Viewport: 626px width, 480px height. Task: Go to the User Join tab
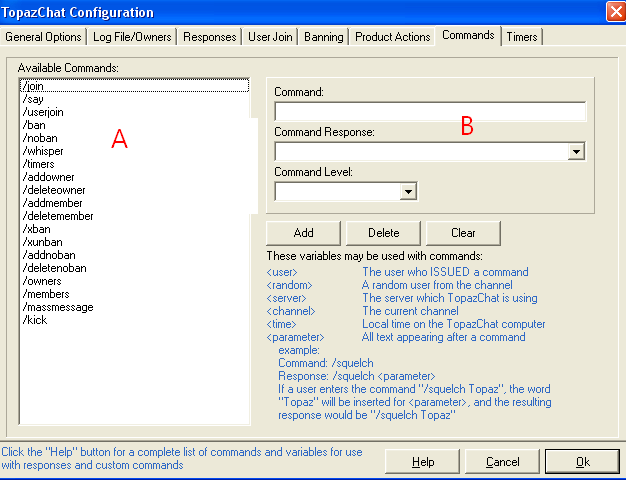270,37
